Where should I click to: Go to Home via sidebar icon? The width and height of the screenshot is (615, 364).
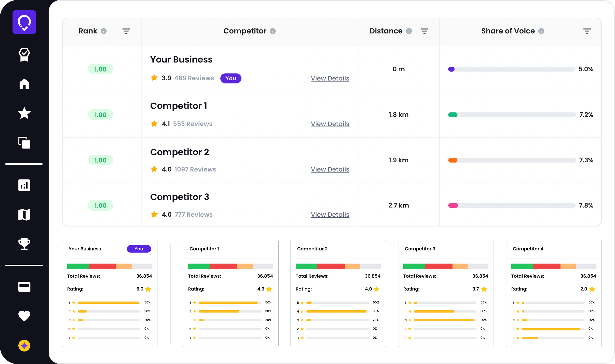tap(24, 84)
